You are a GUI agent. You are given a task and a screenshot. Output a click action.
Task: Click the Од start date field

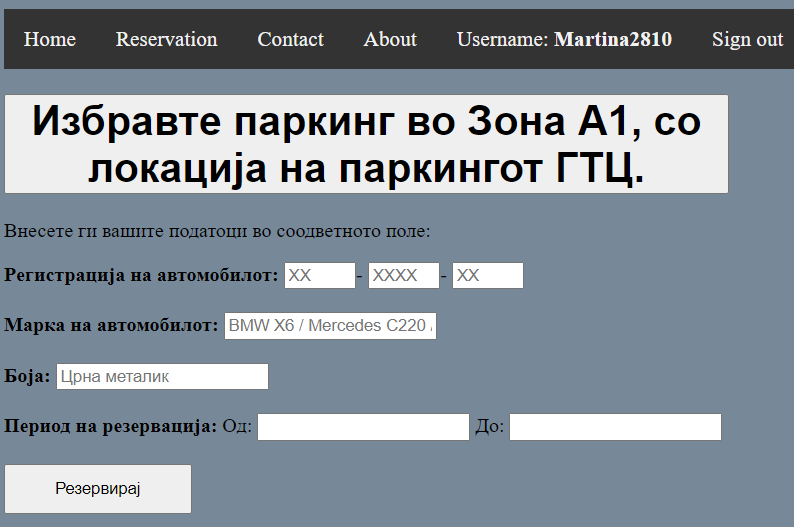tap(363, 427)
